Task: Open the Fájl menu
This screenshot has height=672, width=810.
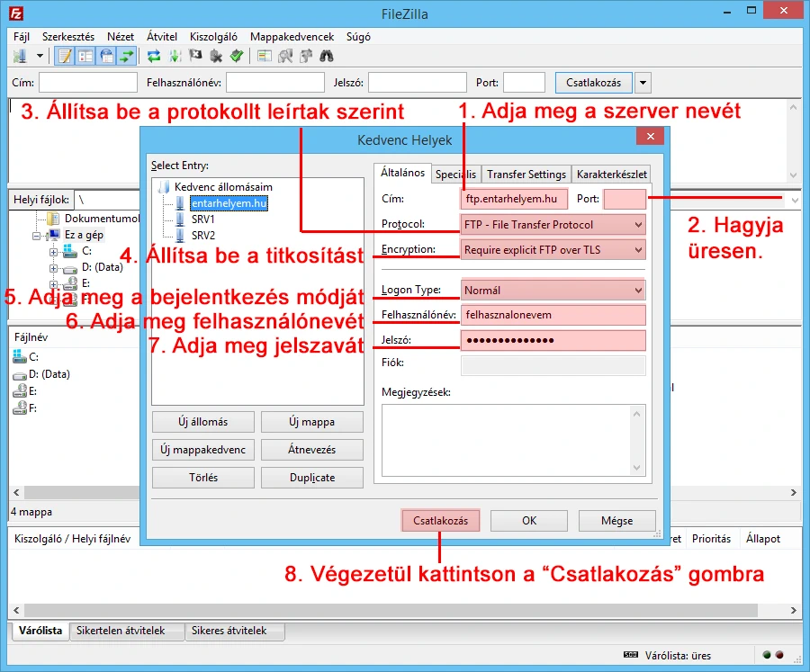Action: 22,37
